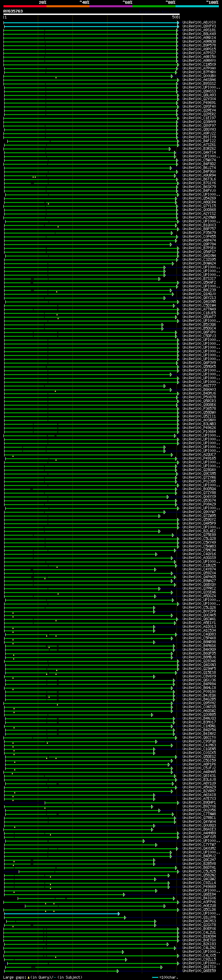The width and height of the screenshot is (222, 980).
Task: Click the green ~80% identity legend segment
Action: click(x=154, y=6)
